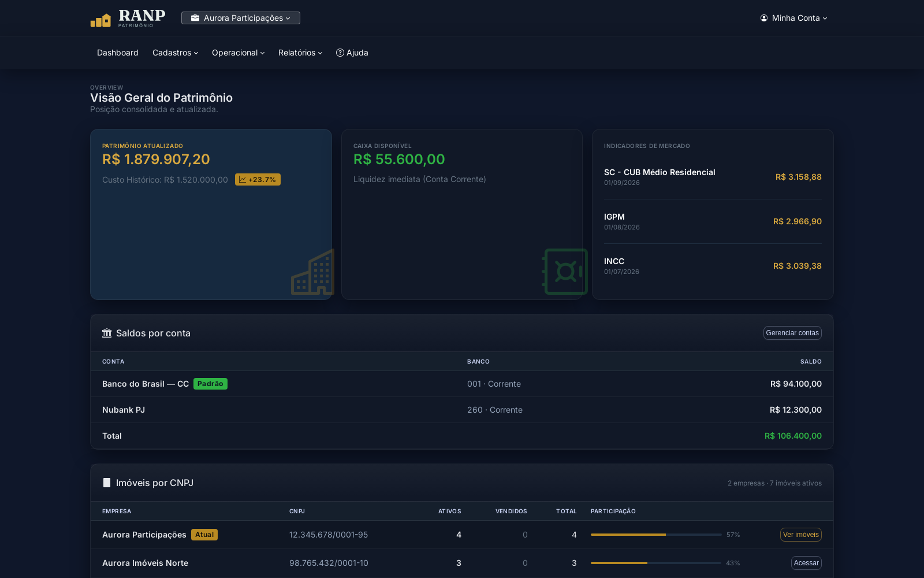The width and height of the screenshot is (924, 578).
Task: Click the R$ 3.158,88 CUB value
Action: coord(798,177)
